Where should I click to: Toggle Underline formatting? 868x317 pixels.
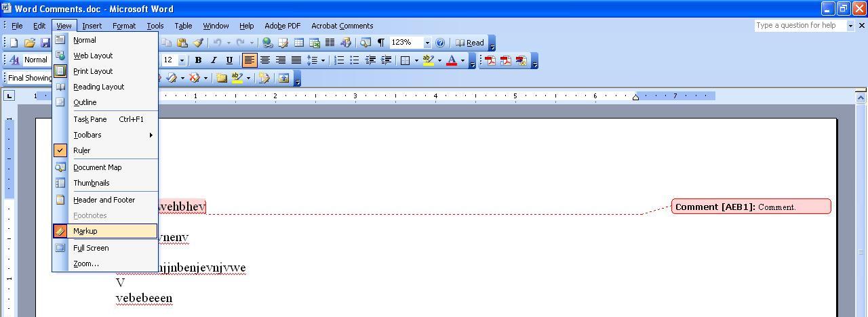[229, 60]
